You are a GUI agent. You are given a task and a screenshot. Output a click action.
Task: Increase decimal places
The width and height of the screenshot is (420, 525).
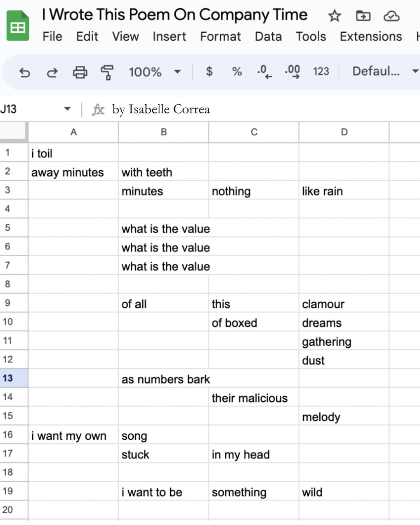click(x=292, y=72)
